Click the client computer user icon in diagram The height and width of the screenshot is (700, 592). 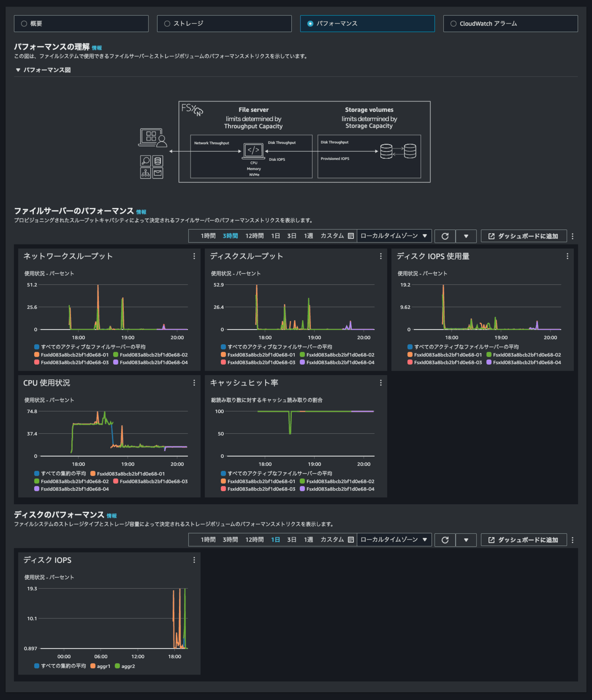(153, 138)
